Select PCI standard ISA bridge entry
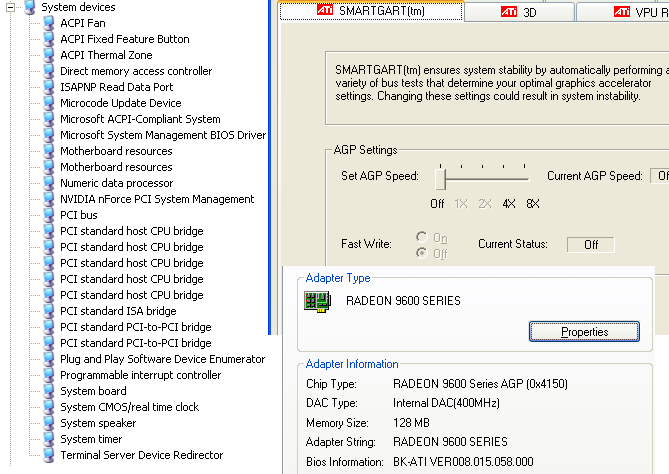Screen dimensions: 669x474 tap(118, 311)
